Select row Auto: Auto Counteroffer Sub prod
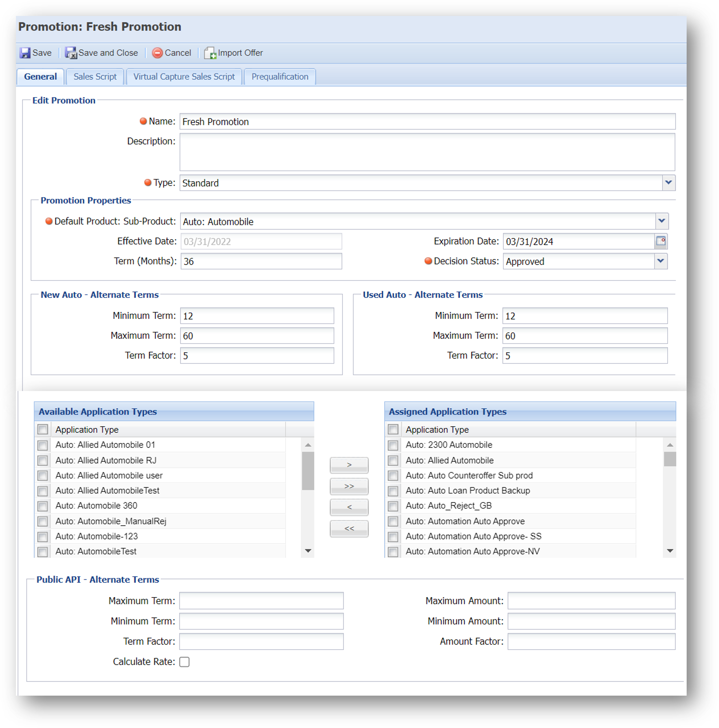Image resolution: width=719 pixels, height=728 pixels. 511,476
